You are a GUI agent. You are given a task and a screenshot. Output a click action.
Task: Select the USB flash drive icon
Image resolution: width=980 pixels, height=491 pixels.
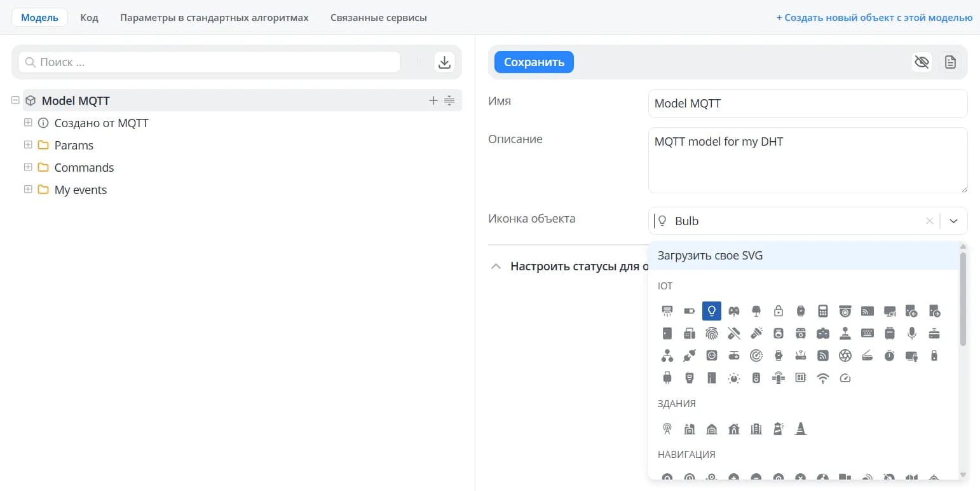[934, 356]
